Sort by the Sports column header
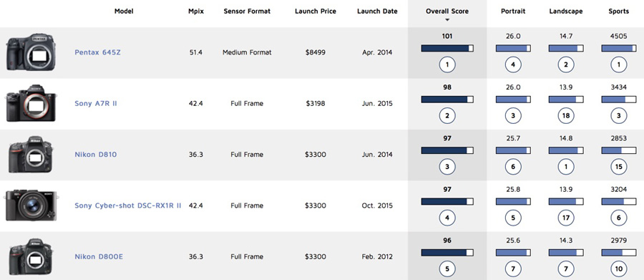Screen dimensions: 644x280 pyautogui.click(x=618, y=11)
